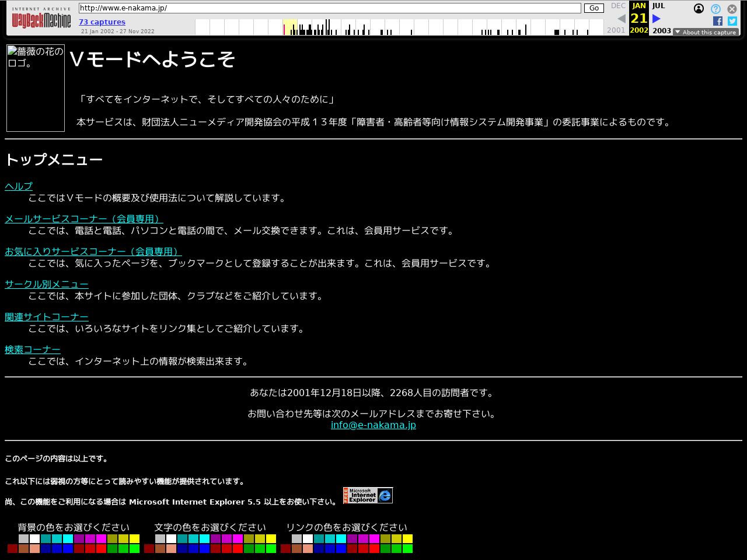
Task: Click the rose logo image
Action: click(x=36, y=88)
